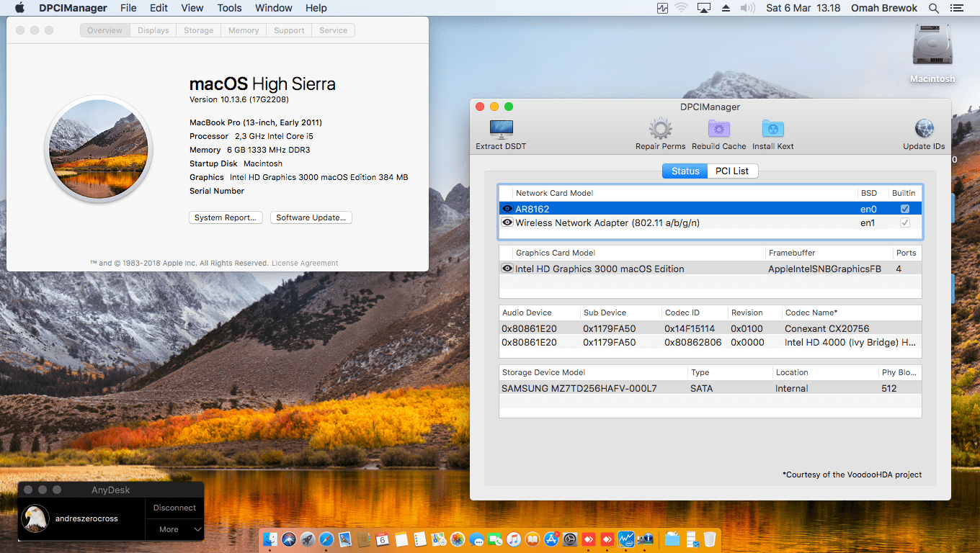
Task: Open System Preferences gear in Dock
Action: coord(569,539)
